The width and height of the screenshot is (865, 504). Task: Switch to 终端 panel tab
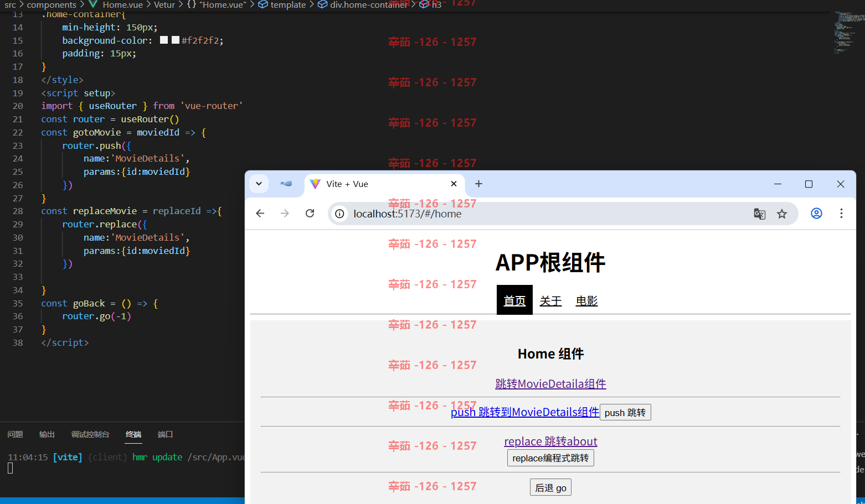click(133, 434)
